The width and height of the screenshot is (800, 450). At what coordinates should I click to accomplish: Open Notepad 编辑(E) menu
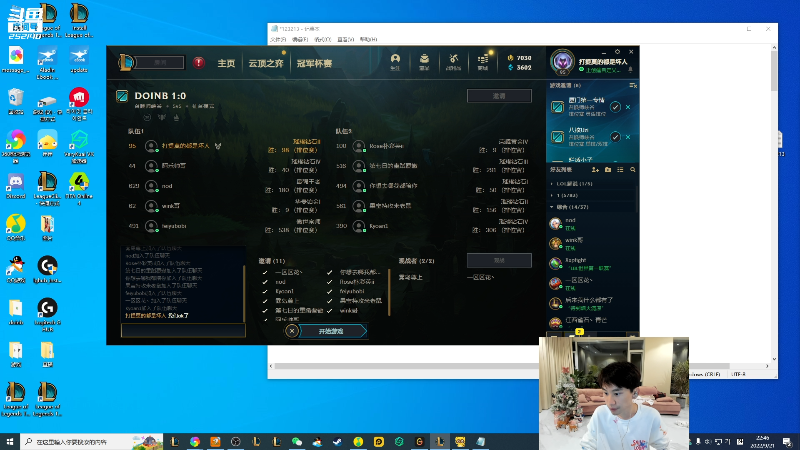[300, 39]
